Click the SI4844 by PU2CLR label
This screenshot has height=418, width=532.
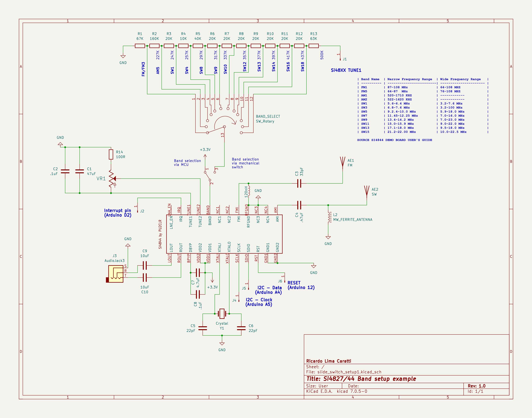[160, 234]
